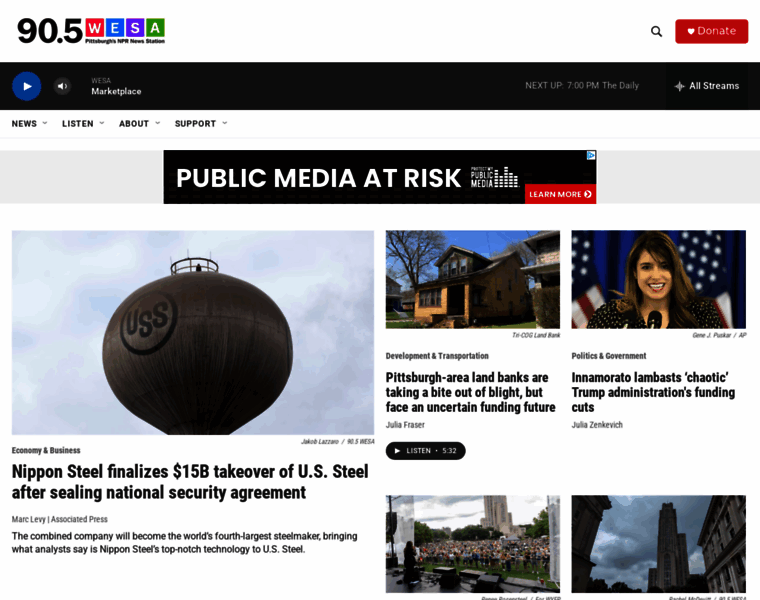Image resolution: width=760 pixels, height=600 pixels.
Task: Click the Gene J. Puskar AP credit
Action: [x=719, y=335]
